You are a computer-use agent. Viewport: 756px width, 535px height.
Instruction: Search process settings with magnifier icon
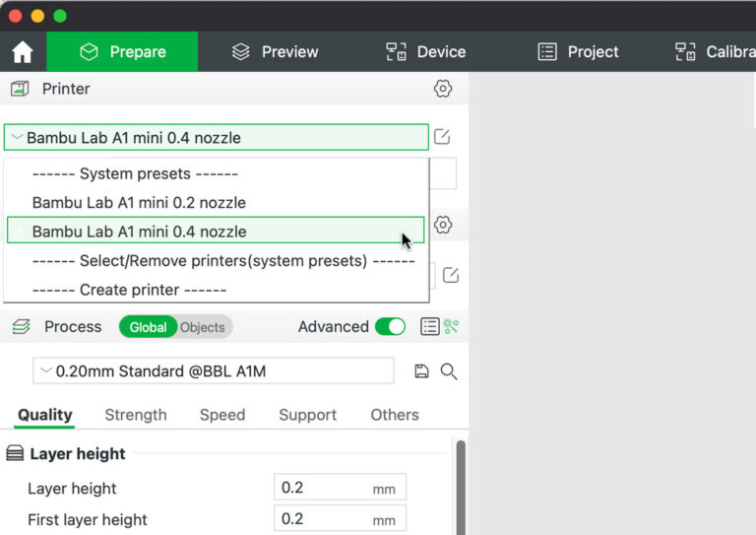coord(449,371)
